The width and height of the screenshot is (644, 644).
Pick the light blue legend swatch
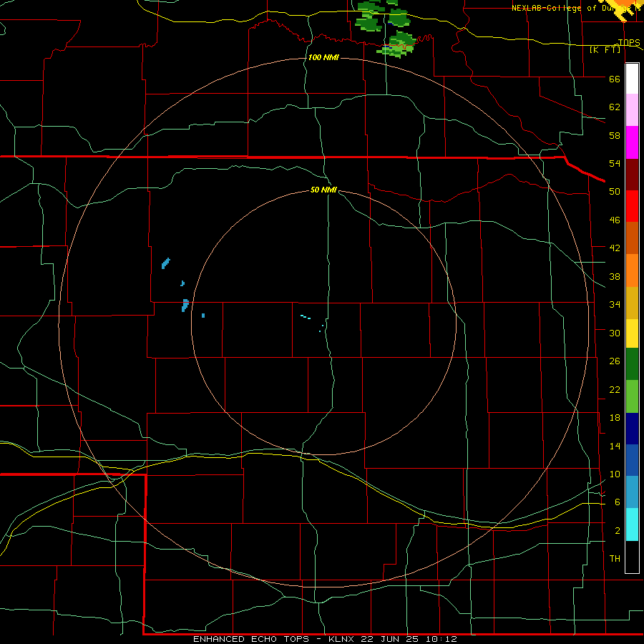[x=632, y=492]
